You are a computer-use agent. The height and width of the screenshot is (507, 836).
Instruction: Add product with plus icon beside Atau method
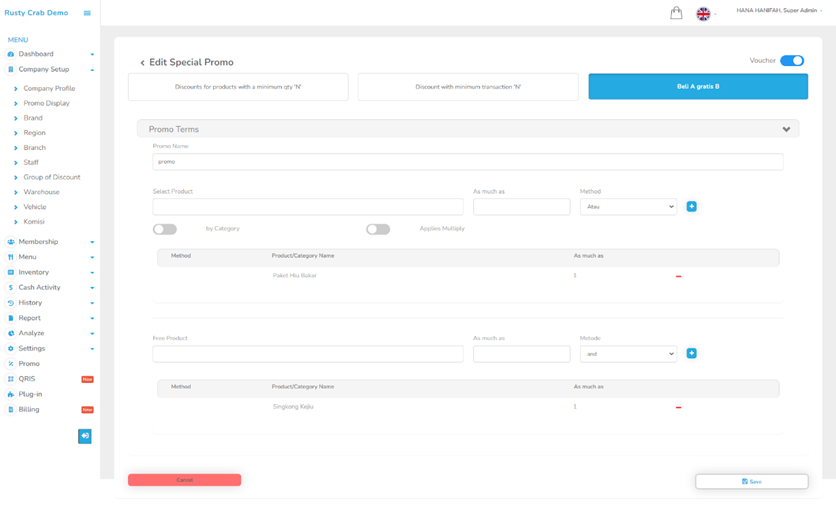[x=692, y=206]
